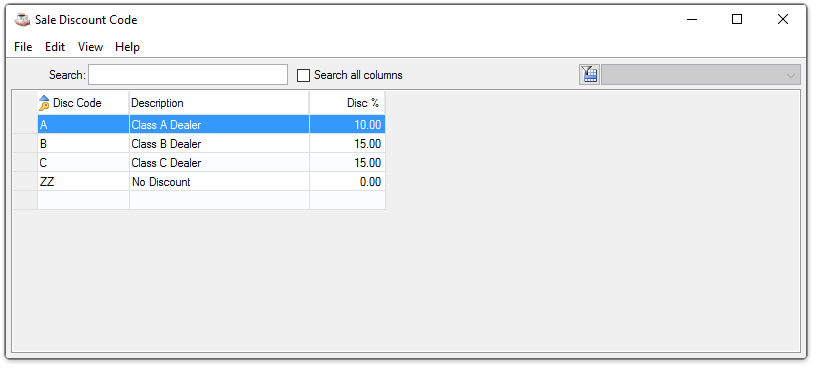This screenshot has width=816, height=368.
Task: Sort by the Description column header
Action: click(219, 103)
